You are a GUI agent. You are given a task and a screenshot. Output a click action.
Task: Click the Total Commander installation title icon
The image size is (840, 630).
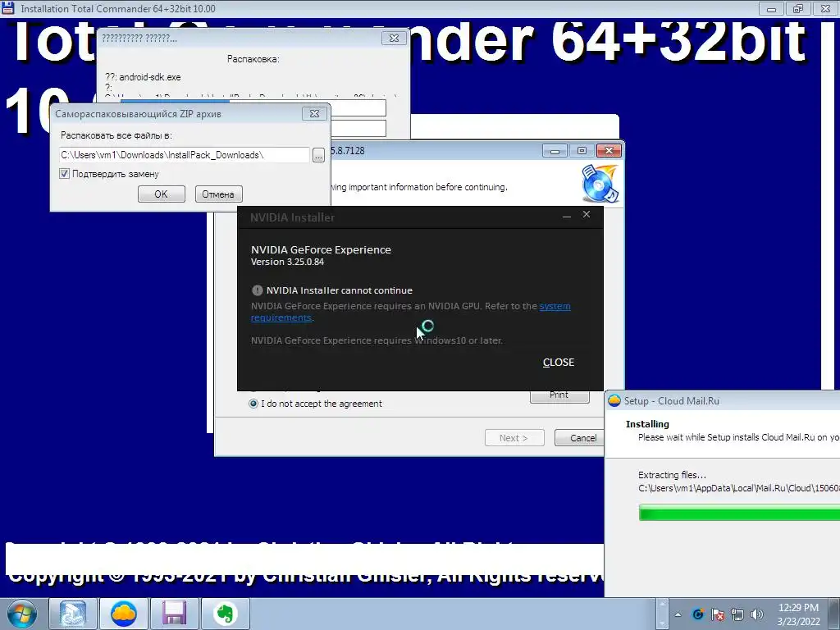(8, 8)
